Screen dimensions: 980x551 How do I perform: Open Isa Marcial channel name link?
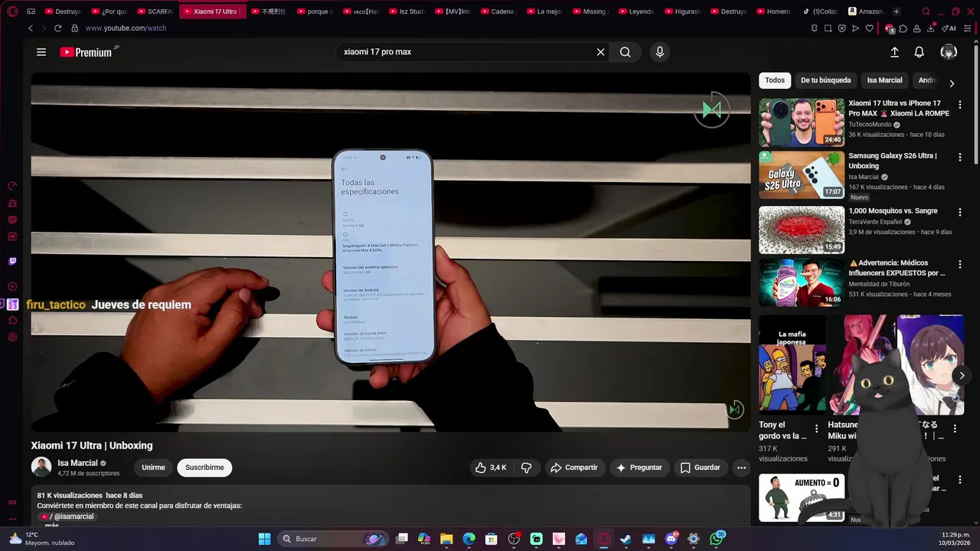77,463
